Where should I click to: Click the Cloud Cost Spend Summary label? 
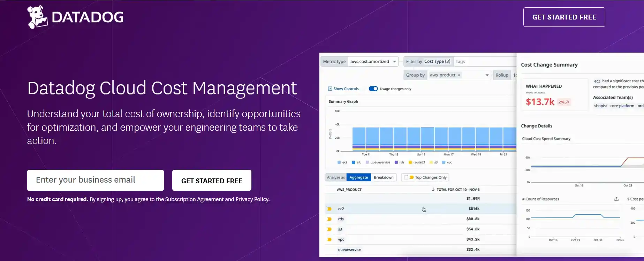(546, 139)
